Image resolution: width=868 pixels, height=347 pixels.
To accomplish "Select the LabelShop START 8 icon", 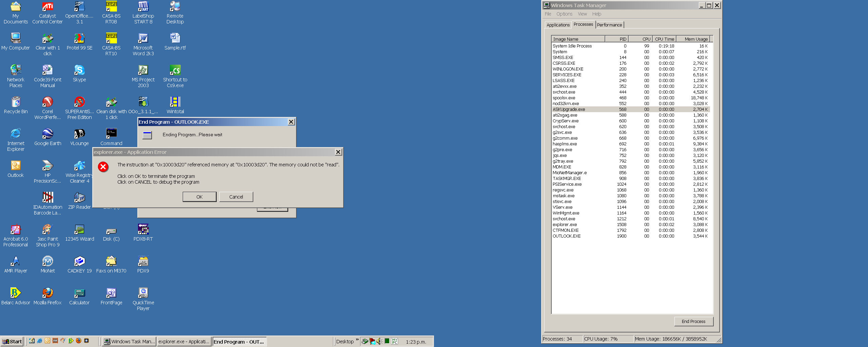I will tap(143, 13).
